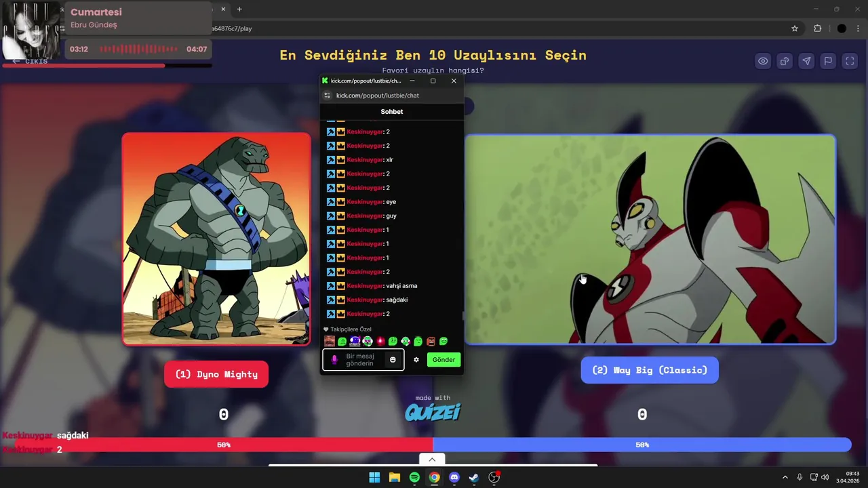This screenshot has height=488, width=868.
Task: Open network settings in system tray
Action: [814, 477]
